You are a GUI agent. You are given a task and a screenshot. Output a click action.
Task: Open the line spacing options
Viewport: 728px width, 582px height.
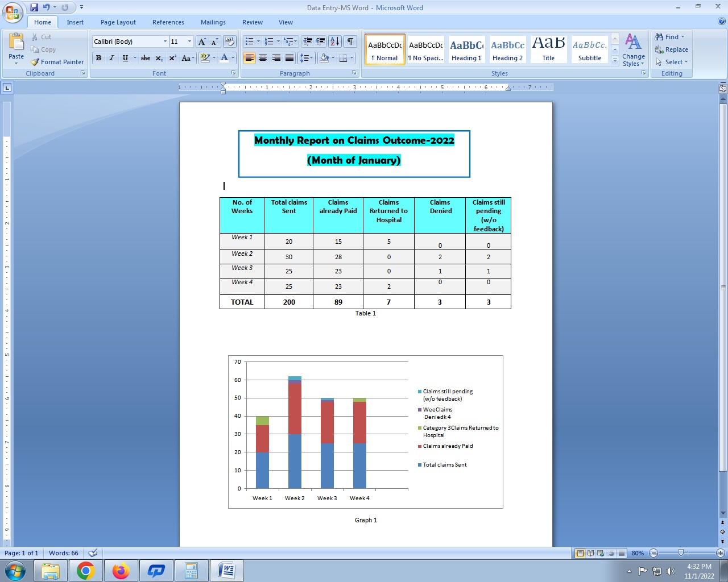(x=306, y=58)
